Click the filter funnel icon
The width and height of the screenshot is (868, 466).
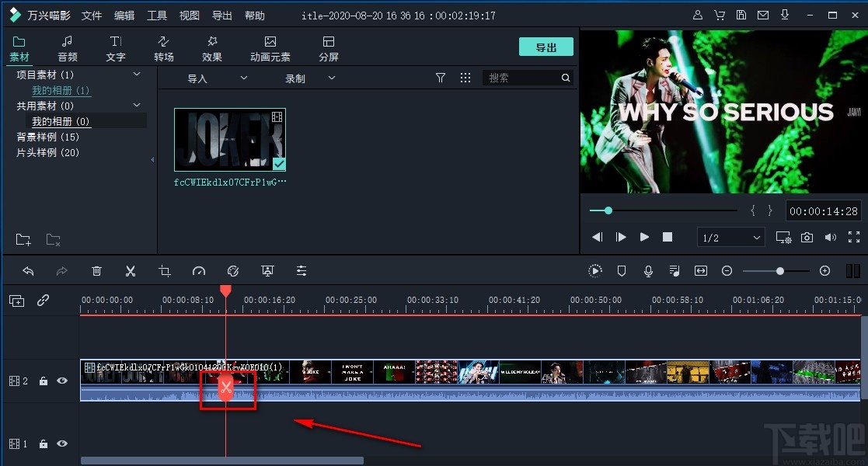441,78
